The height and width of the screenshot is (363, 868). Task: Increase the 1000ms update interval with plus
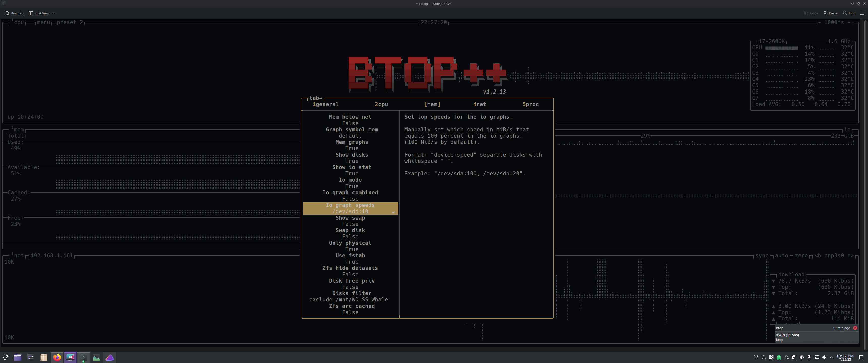(x=849, y=22)
